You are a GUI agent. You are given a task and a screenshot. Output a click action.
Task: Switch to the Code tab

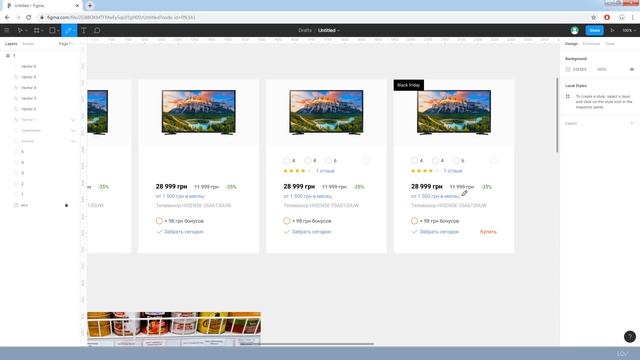tap(610, 44)
